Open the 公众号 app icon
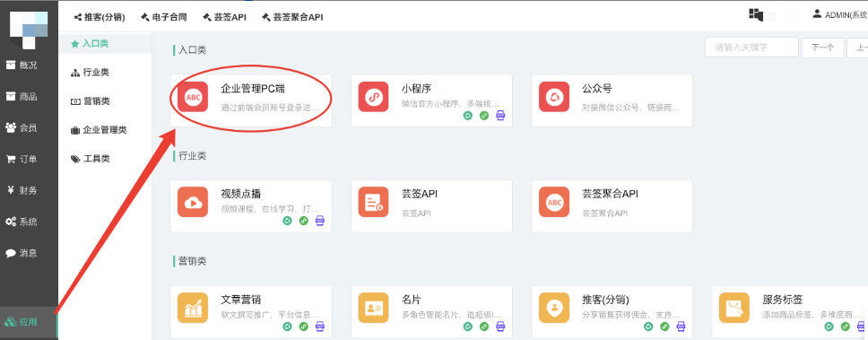 coord(553,97)
